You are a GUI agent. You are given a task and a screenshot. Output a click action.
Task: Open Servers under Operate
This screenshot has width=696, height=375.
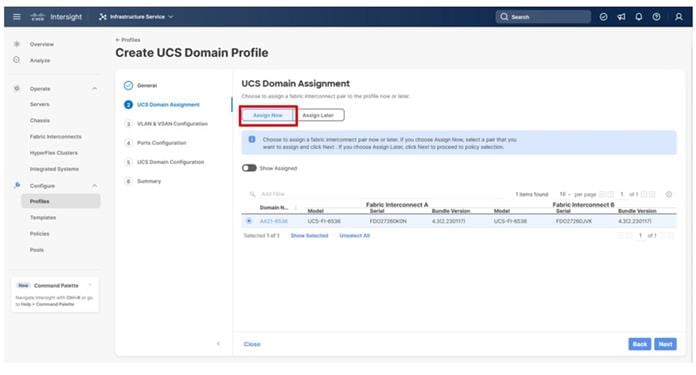pyautogui.click(x=40, y=104)
